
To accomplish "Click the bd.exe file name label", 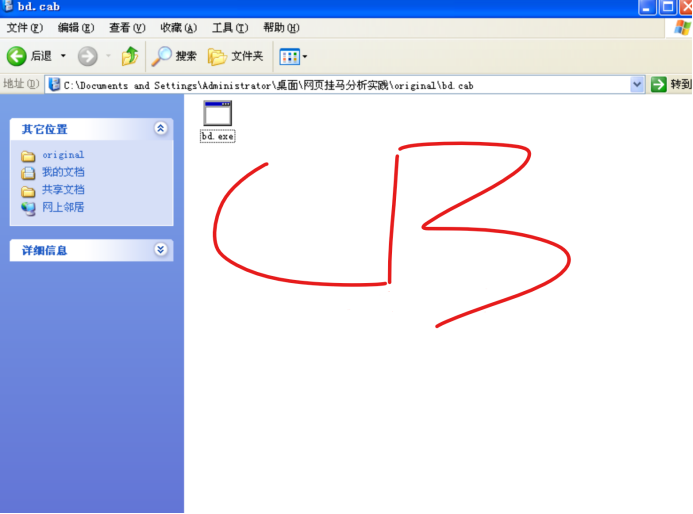I will (217, 136).
